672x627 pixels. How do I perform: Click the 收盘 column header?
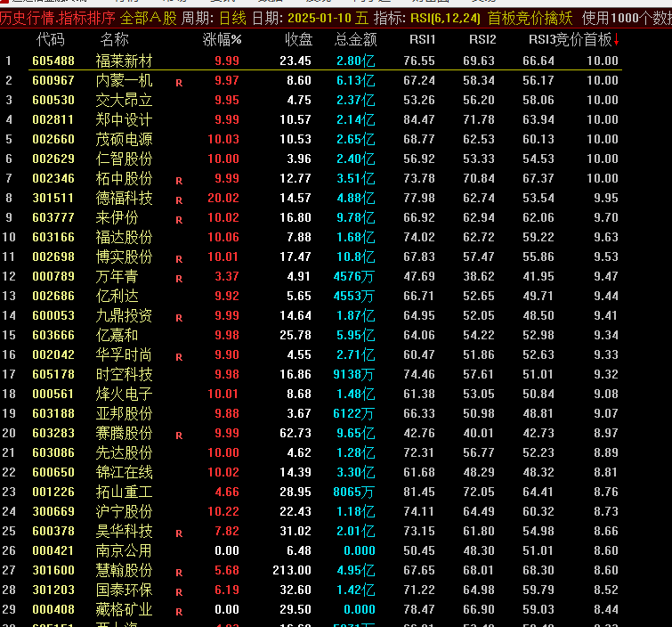click(x=298, y=39)
